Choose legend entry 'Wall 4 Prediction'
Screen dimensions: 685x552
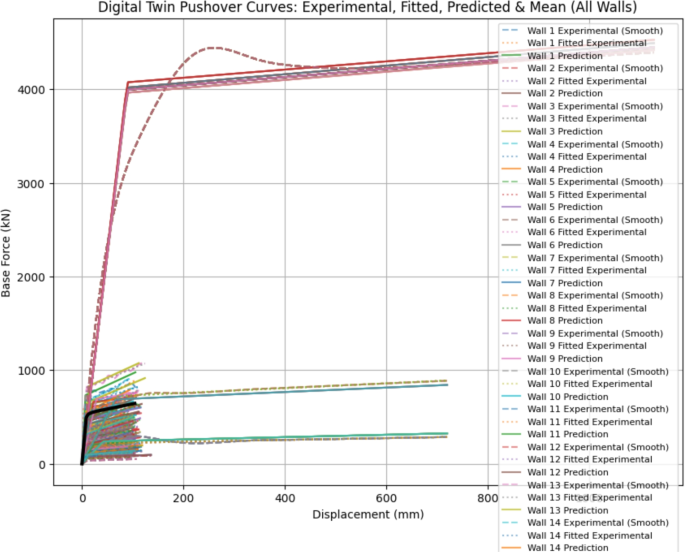pyautogui.click(x=552, y=169)
